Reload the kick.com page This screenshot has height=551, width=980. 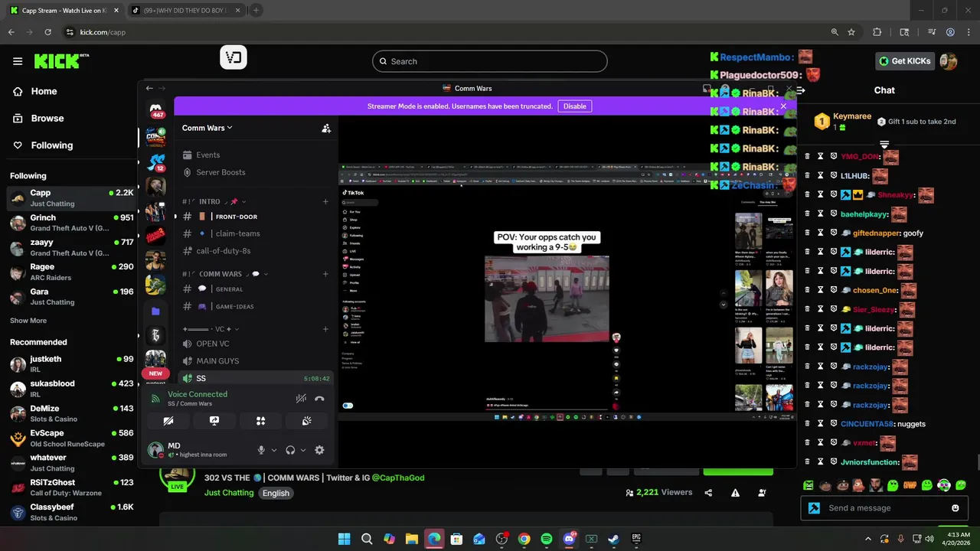coord(47,32)
